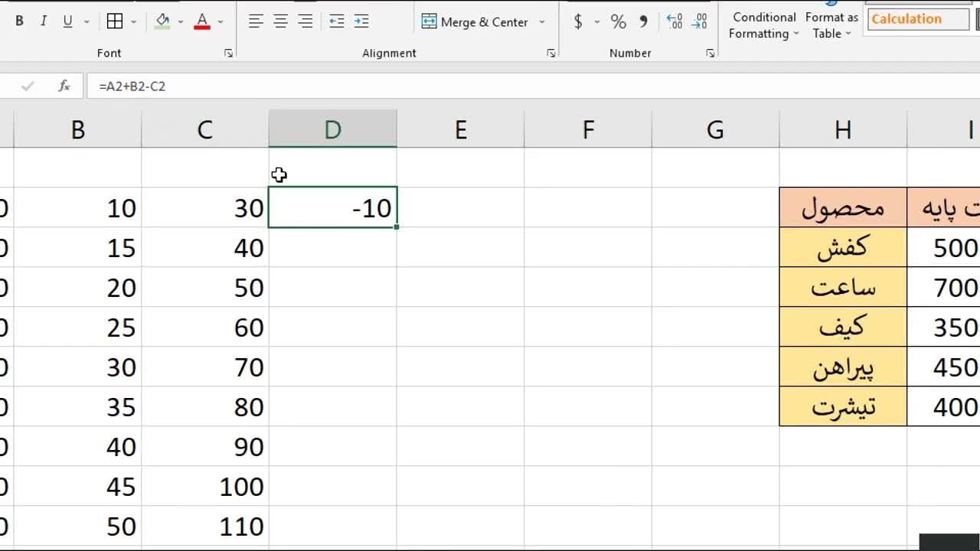Viewport: 980px width, 551px height.
Task: Click the Merge & Center button
Action: click(x=475, y=22)
